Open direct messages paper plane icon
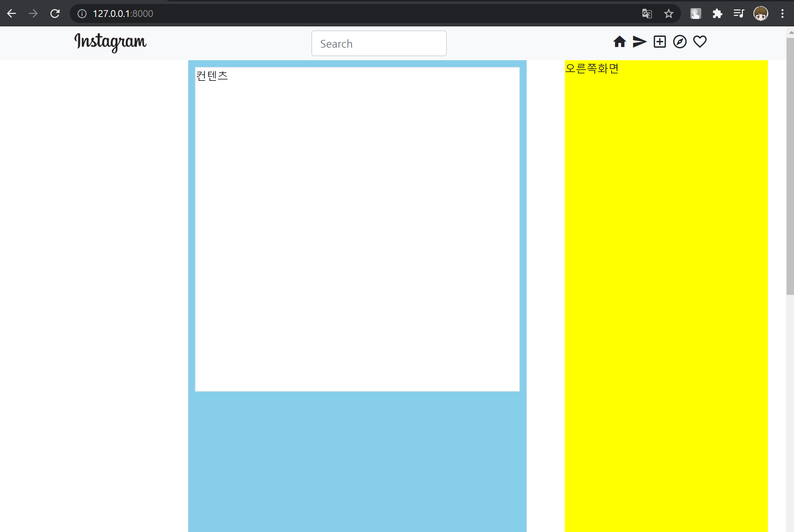This screenshot has width=794, height=532. (639, 42)
